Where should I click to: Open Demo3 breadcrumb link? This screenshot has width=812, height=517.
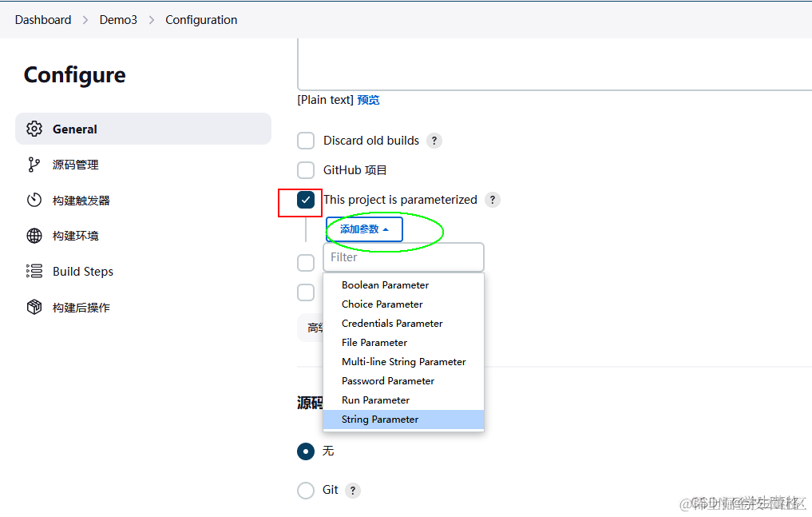[x=118, y=20]
